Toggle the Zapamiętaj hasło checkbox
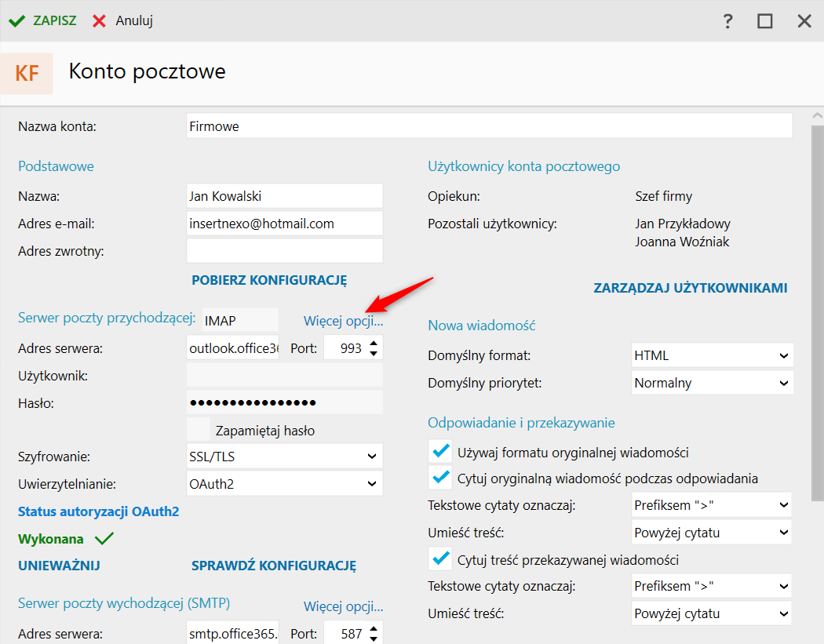 (x=199, y=430)
